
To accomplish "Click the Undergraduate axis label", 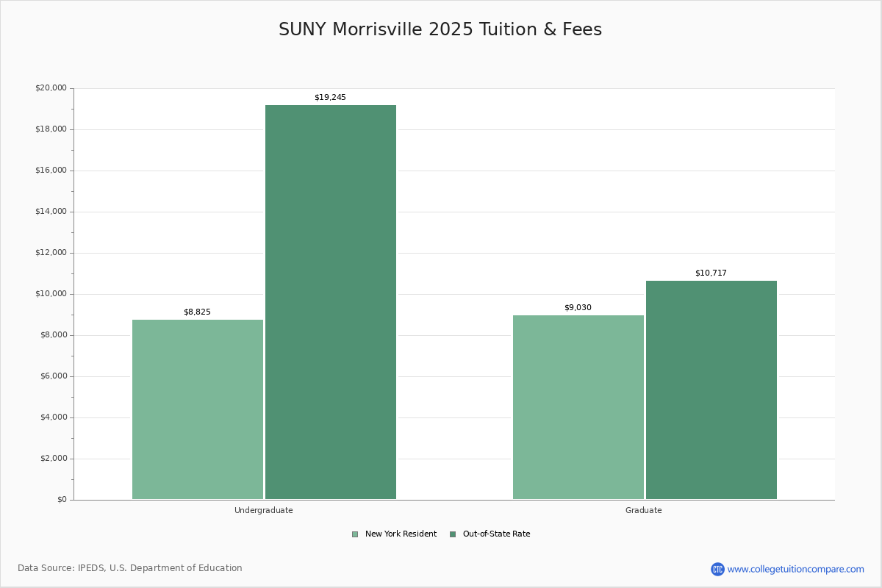I will point(263,509).
